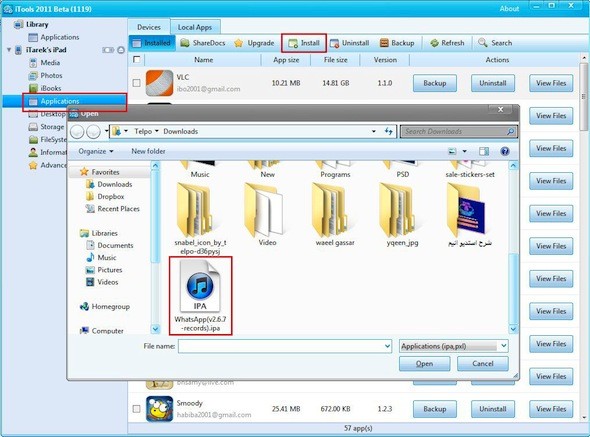
Task: Click the Cancel button in dialog
Action: pyautogui.click(x=483, y=364)
